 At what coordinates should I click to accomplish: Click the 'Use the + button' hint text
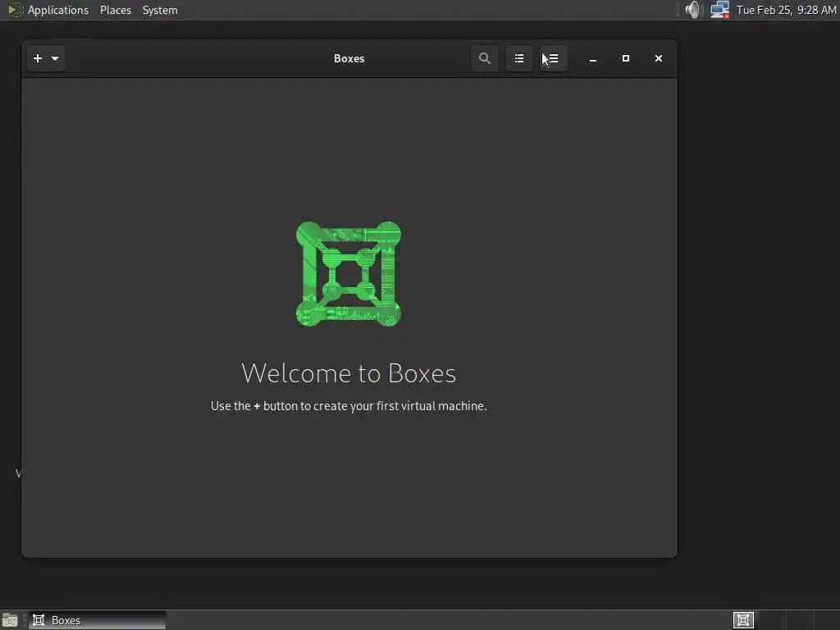point(349,406)
